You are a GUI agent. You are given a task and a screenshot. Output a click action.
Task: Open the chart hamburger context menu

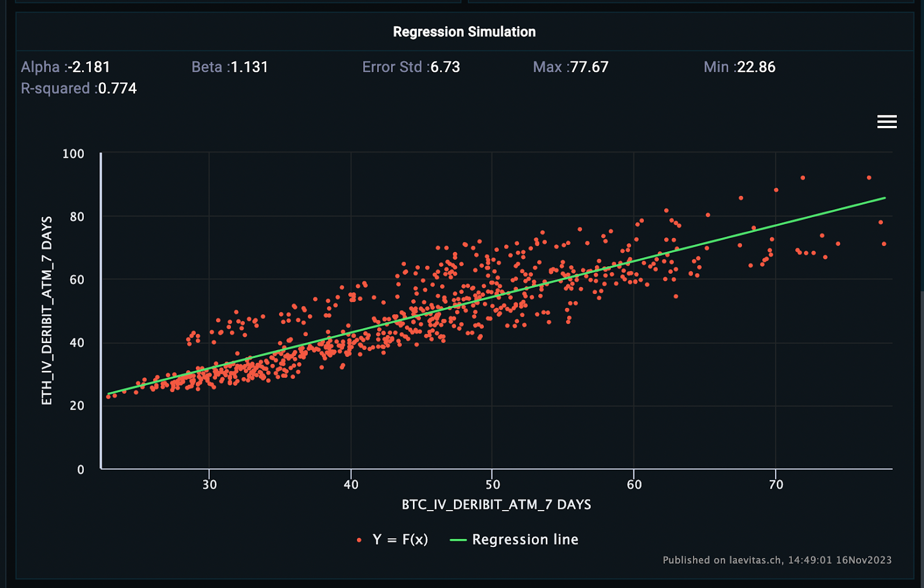(887, 121)
